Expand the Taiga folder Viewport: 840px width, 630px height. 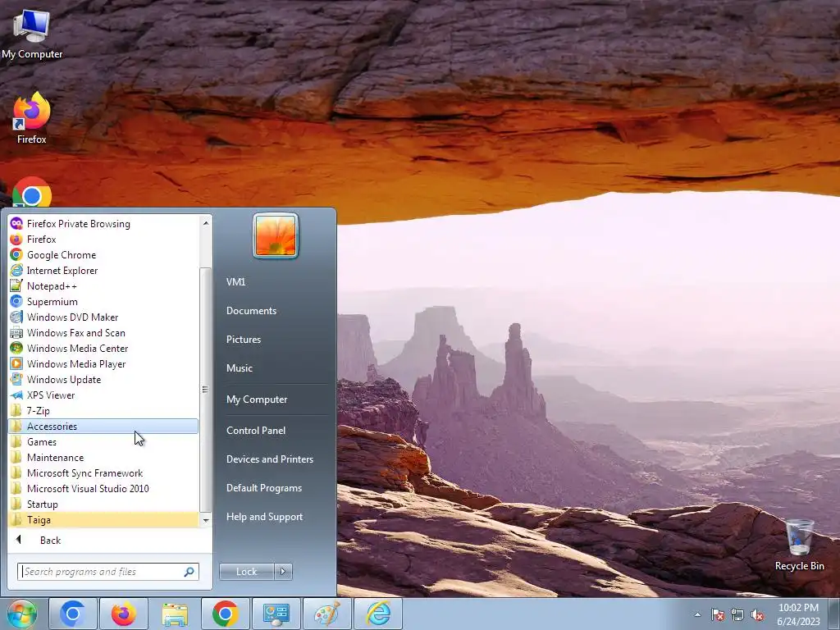point(103,519)
